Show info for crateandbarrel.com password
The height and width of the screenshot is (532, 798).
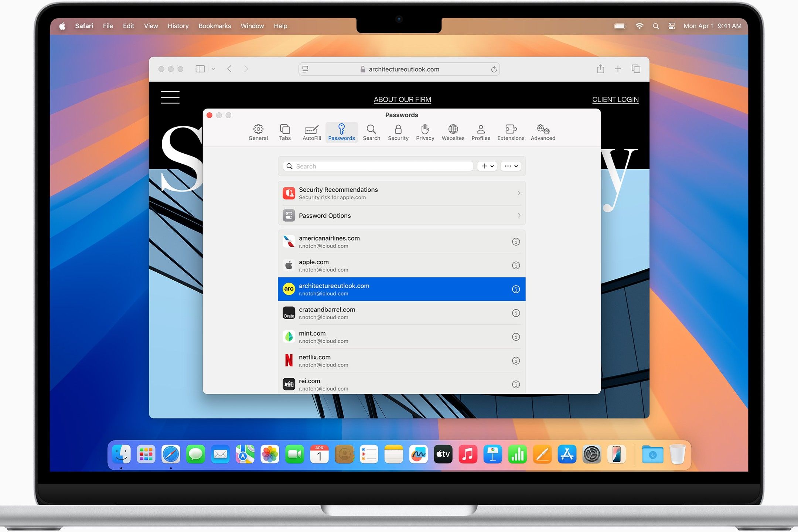click(x=516, y=313)
